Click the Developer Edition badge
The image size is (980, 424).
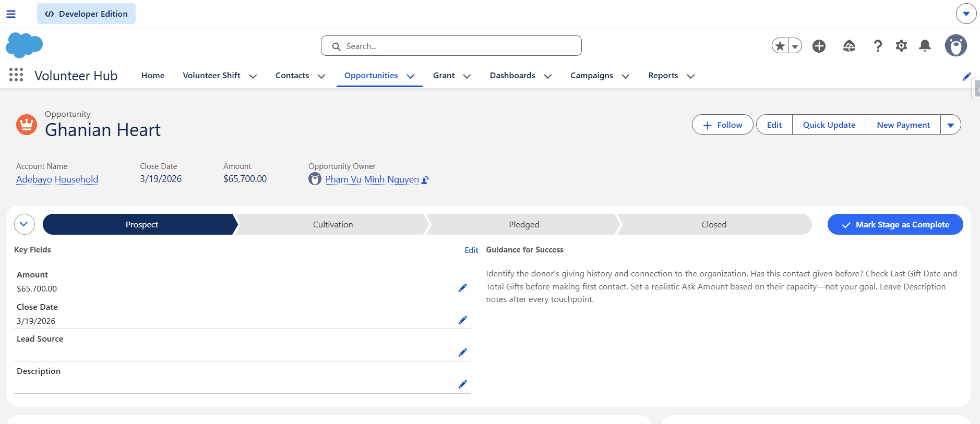click(86, 14)
